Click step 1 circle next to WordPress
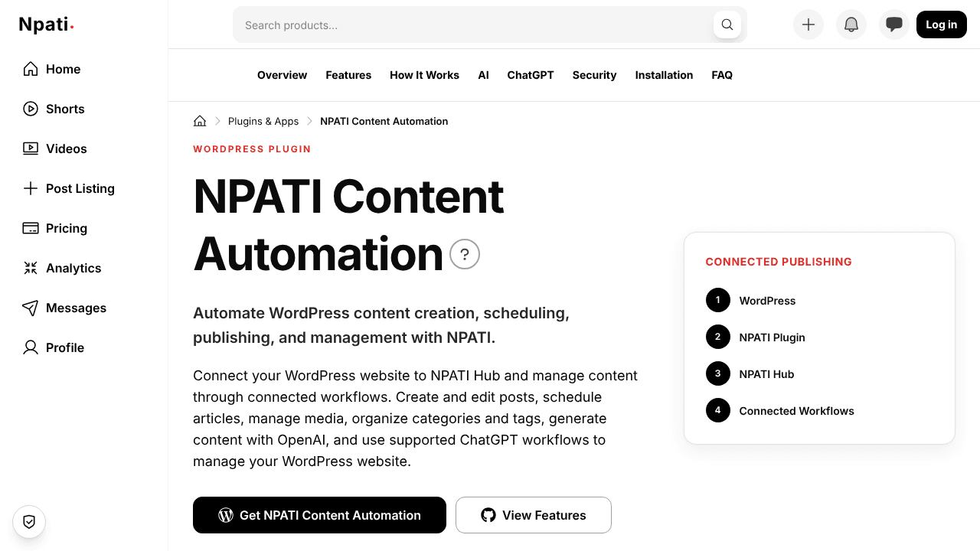The height and width of the screenshot is (551, 980). (718, 300)
